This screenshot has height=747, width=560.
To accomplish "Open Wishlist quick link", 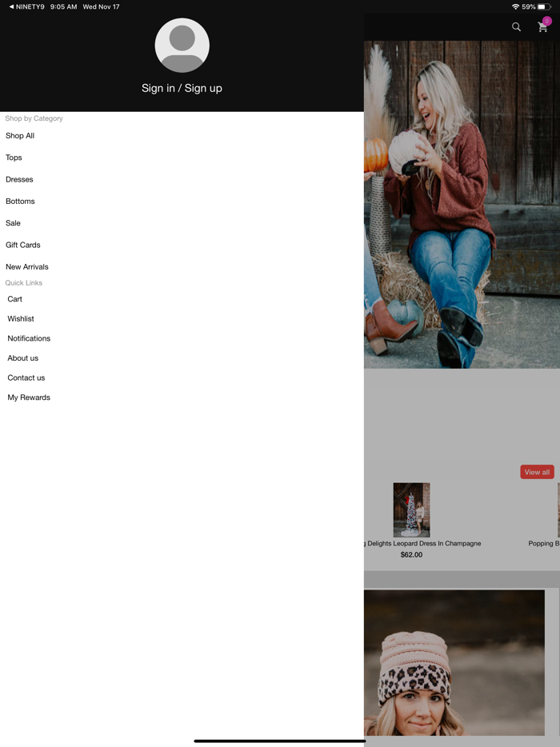I will [x=21, y=318].
